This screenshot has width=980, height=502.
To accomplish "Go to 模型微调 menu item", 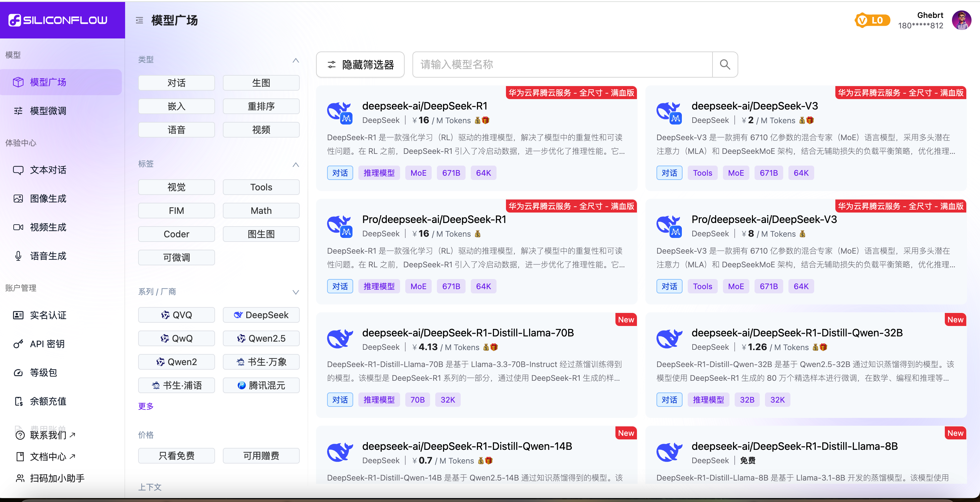I will (48, 111).
